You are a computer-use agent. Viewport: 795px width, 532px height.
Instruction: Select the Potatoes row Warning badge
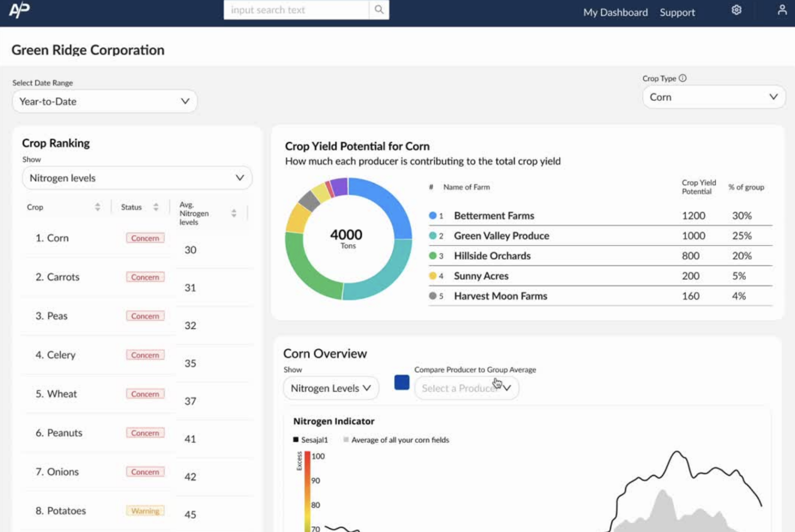click(x=145, y=511)
